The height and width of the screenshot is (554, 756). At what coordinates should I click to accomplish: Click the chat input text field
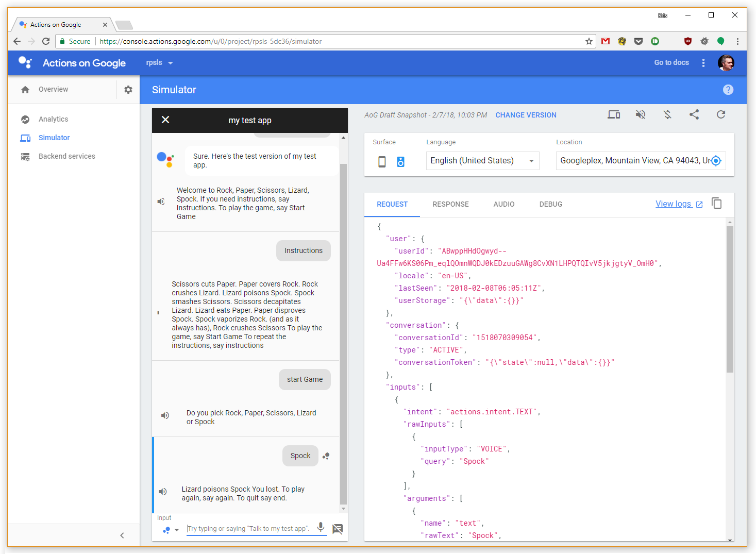tap(250, 529)
